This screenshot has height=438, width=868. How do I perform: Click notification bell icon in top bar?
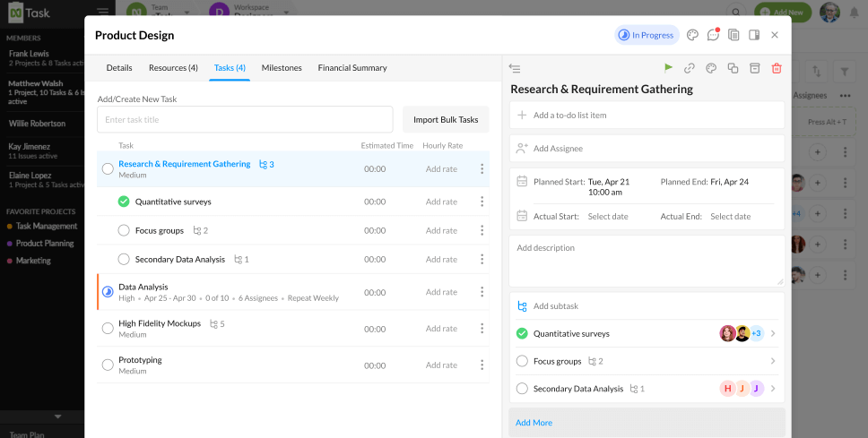(855, 13)
